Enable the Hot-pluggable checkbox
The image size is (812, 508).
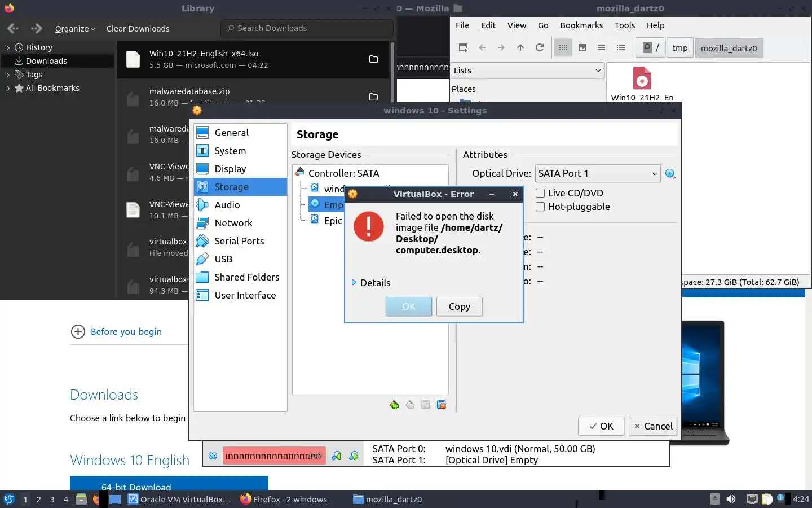click(540, 207)
